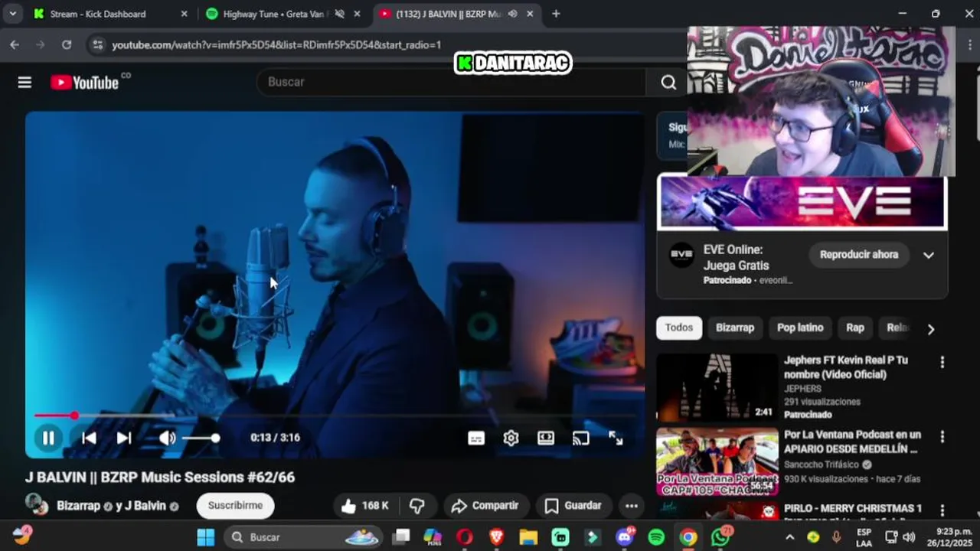Enter fullscreen mode on the player

616,438
